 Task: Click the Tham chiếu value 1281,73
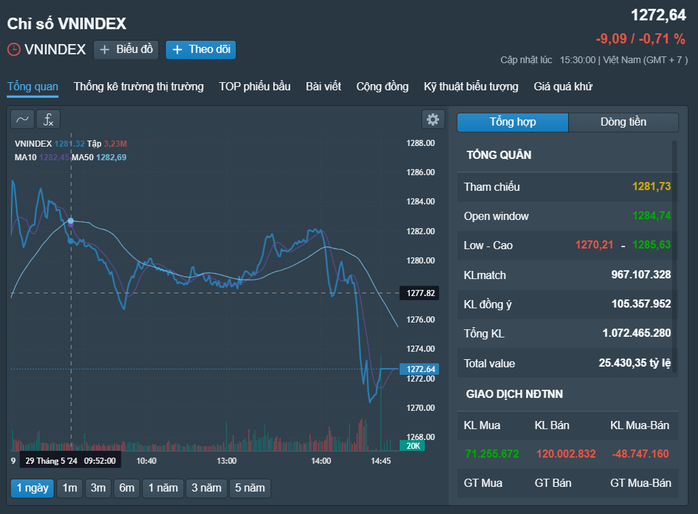click(652, 186)
